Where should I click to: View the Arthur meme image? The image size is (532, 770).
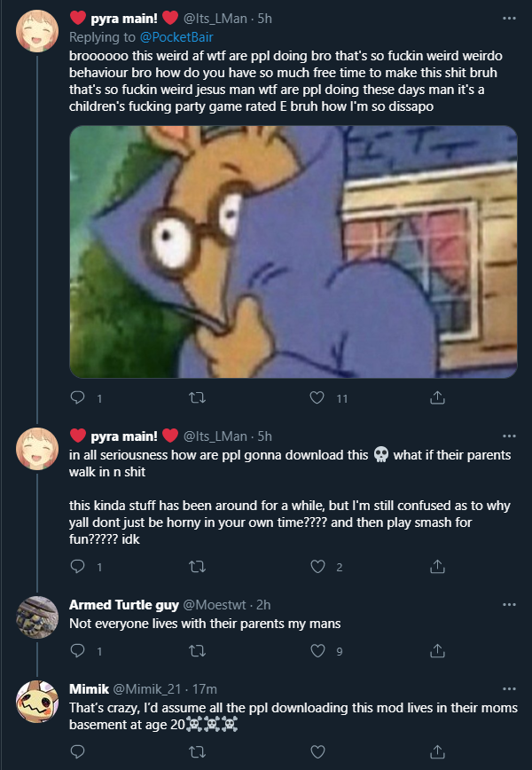click(x=293, y=251)
